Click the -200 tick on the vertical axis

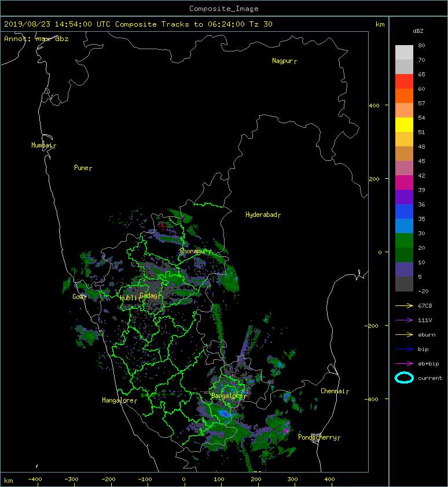(372, 326)
